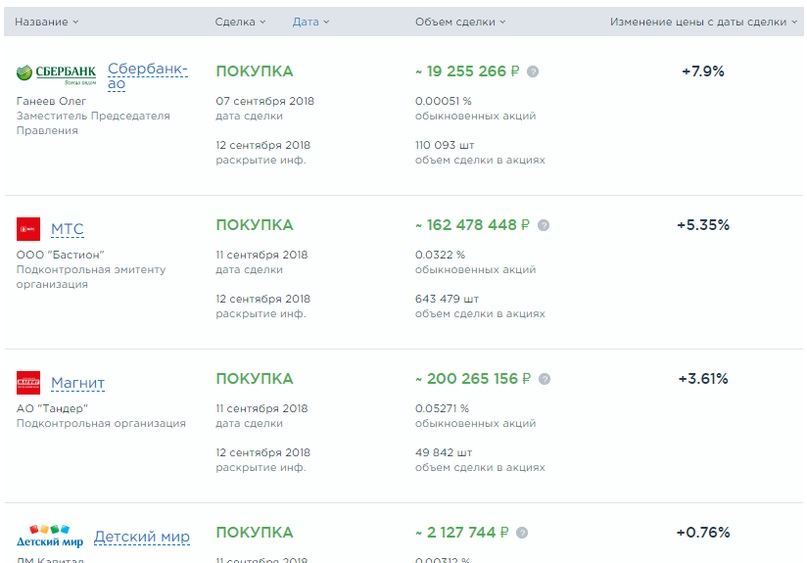The image size is (807, 563).
Task: Click the red Magnit logo
Action: 28,383
